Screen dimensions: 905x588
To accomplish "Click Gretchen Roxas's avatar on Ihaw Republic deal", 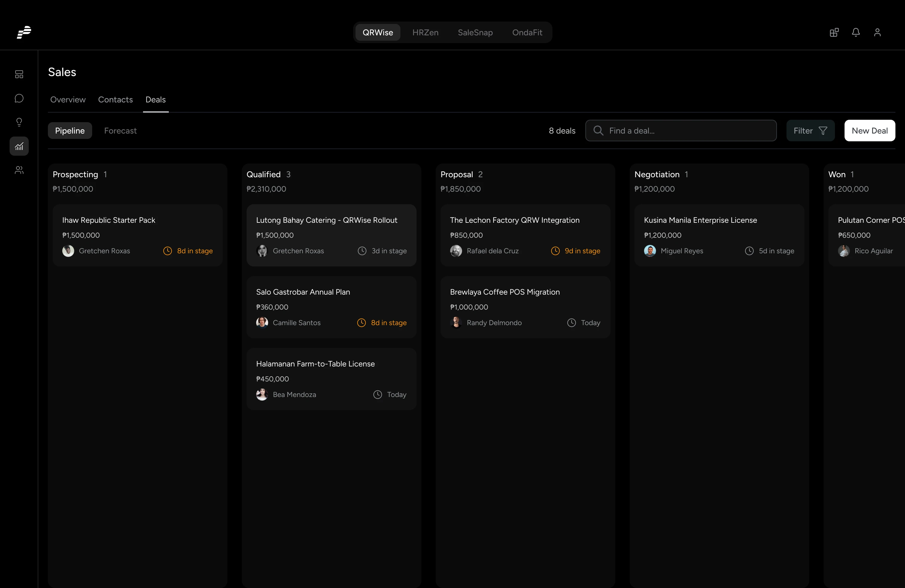I will pos(68,251).
